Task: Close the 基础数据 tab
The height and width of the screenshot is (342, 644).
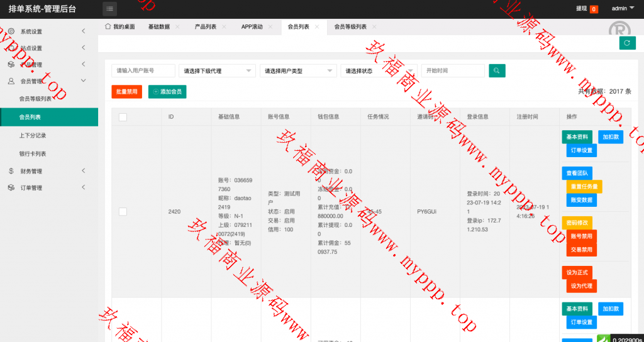Action: (x=177, y=27)
